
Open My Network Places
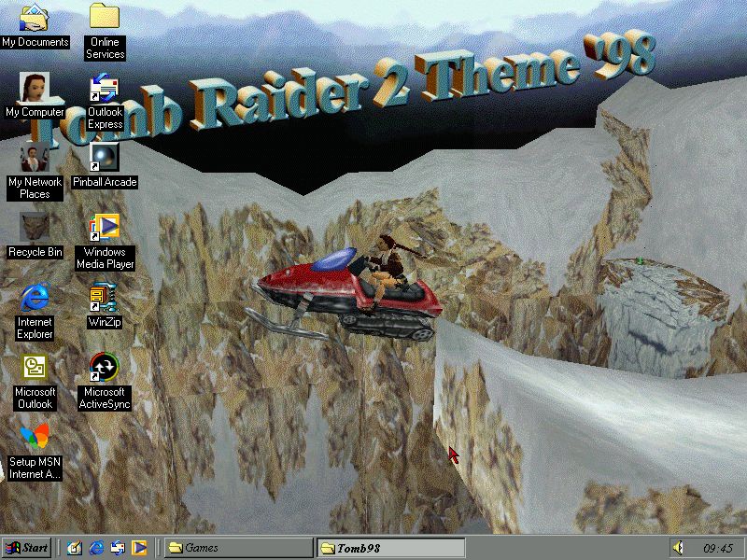(x=35, y=159)
